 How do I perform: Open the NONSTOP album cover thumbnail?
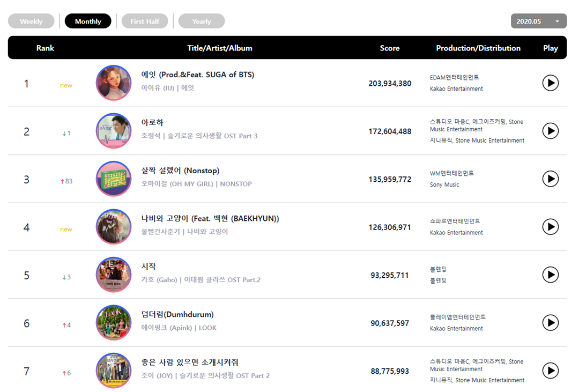coord(113,179)
